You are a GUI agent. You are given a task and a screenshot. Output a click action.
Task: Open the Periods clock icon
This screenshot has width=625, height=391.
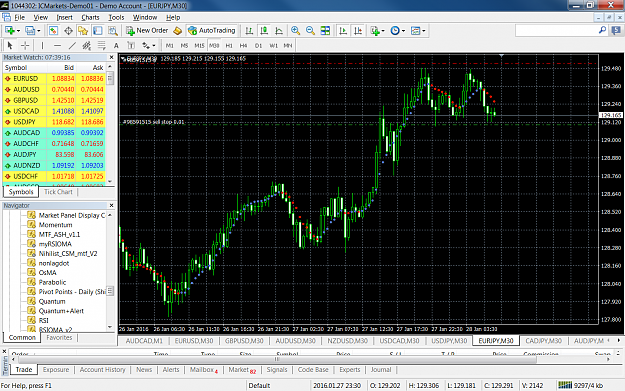(x=395, y=31)
